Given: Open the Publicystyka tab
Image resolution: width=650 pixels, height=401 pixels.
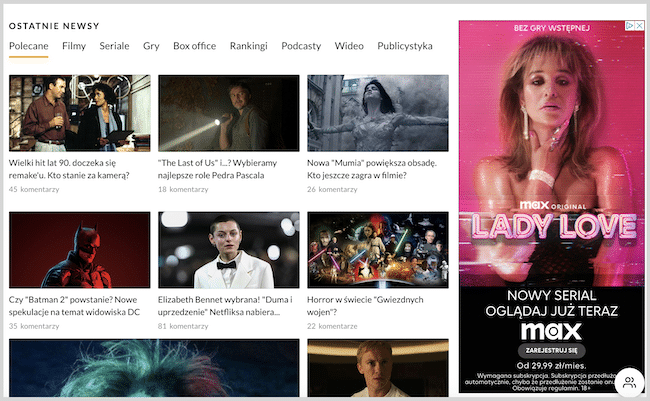Looking at the screenshot, I should 405,46.
